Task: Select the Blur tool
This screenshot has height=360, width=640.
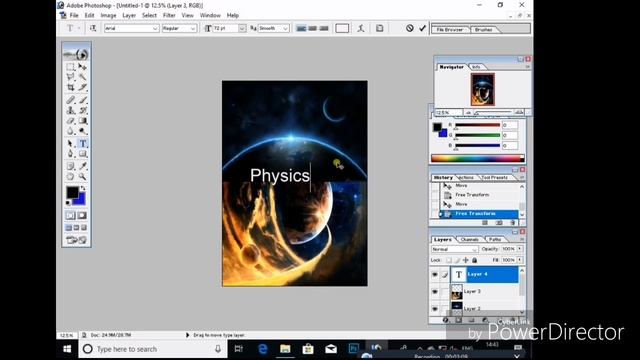Action: pos(70,131)
